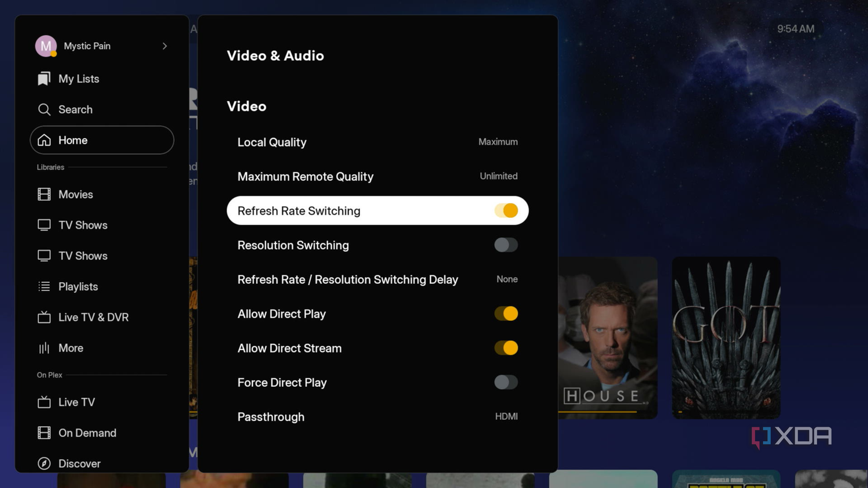The image size is (868, 488).
Task: Open the Movies library
Action: pos(76,194)
